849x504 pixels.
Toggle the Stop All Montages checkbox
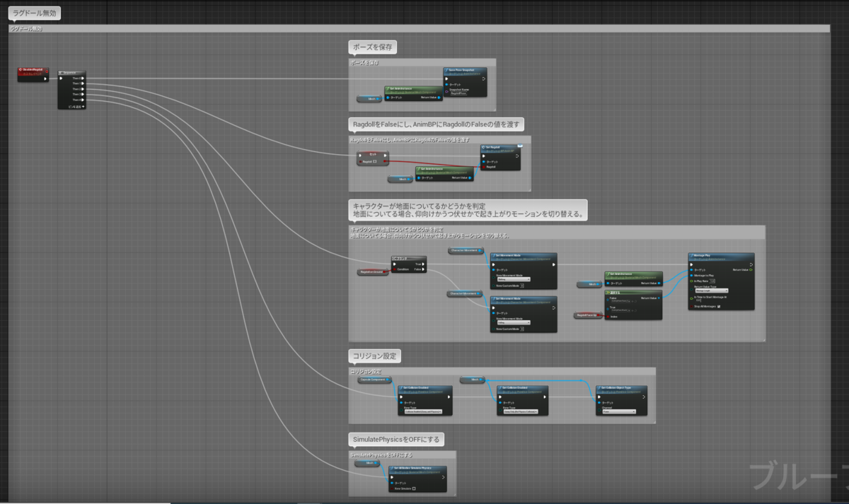coord(719,306)
